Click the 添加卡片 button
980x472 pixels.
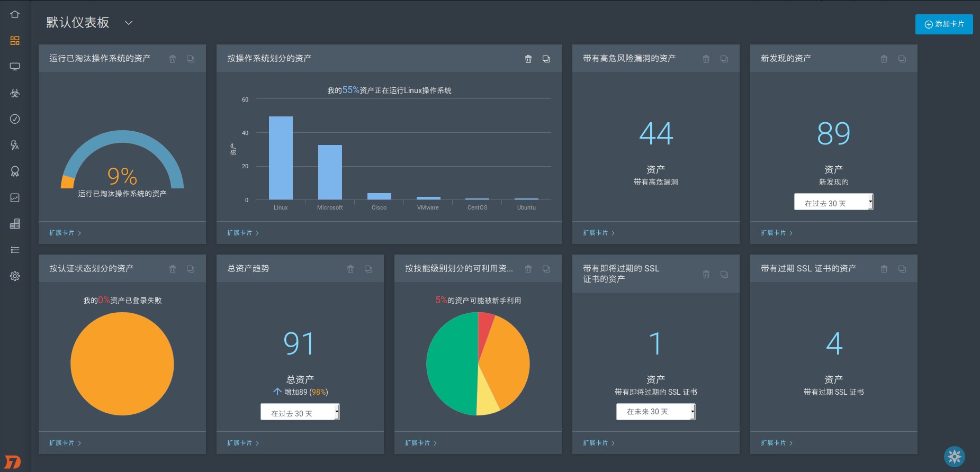[944, 24]
